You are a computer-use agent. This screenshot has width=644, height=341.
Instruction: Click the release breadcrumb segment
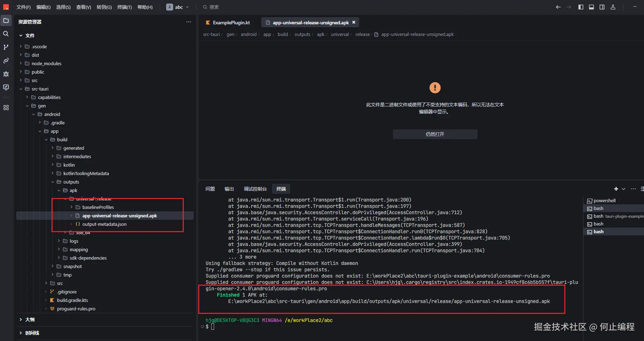[363, 35]
